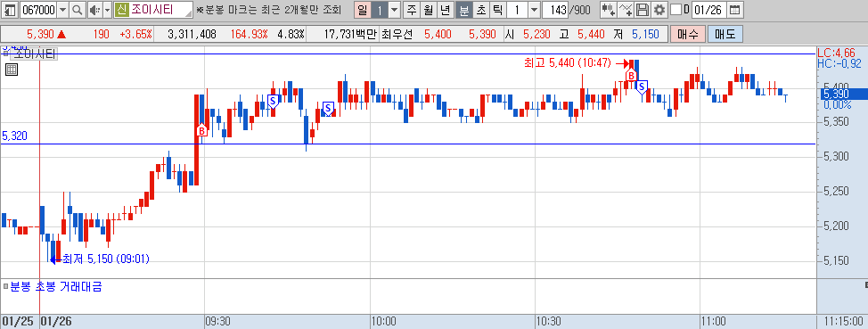Click the 매수 (buy) button
The width and height of the screenshot is (868, 329).
tap(687, 35)
